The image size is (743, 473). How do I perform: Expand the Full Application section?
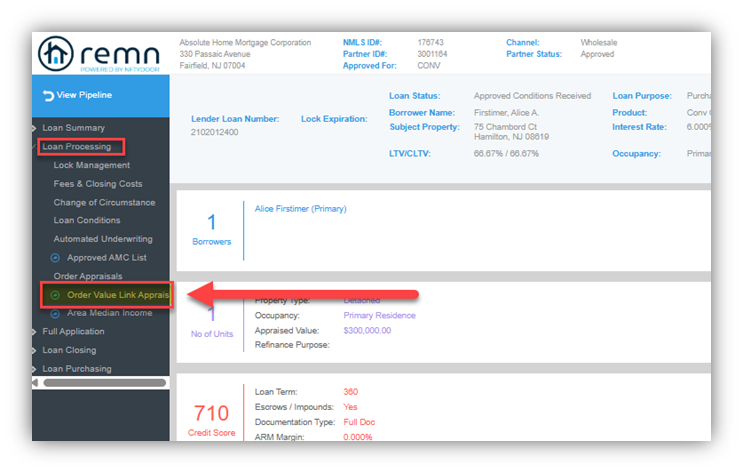(x=73, y=331)
